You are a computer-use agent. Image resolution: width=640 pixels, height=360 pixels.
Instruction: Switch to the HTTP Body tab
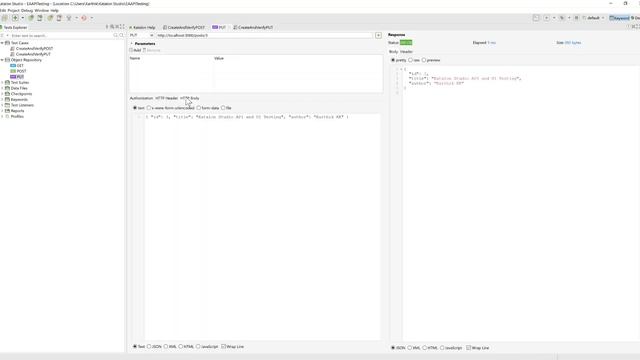coord(190,98)
